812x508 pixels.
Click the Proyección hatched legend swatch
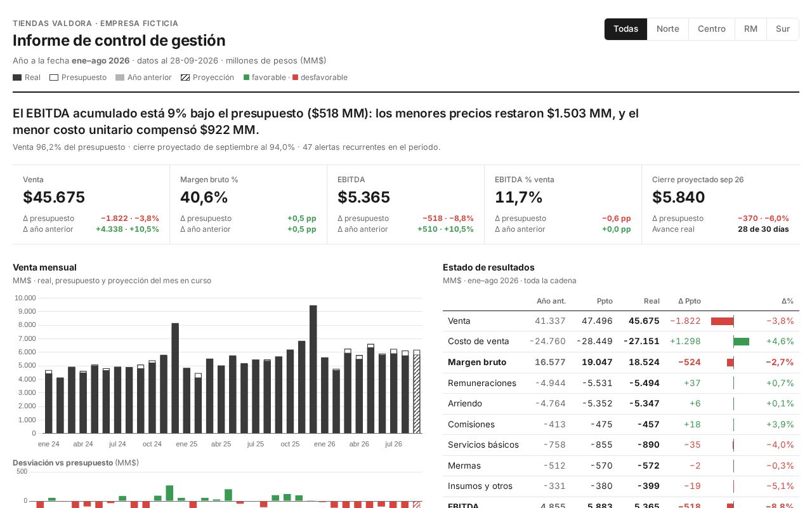(185, 77)
